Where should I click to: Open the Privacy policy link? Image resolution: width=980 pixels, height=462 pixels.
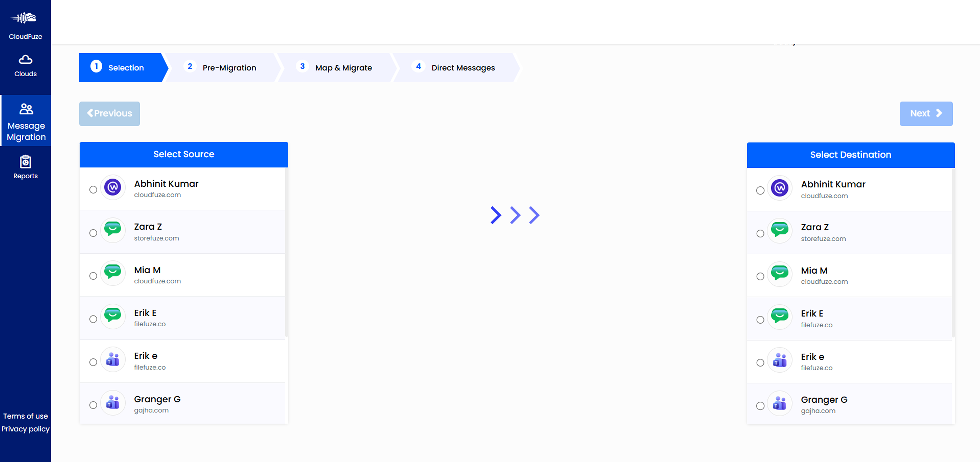[x=26, y=429]
